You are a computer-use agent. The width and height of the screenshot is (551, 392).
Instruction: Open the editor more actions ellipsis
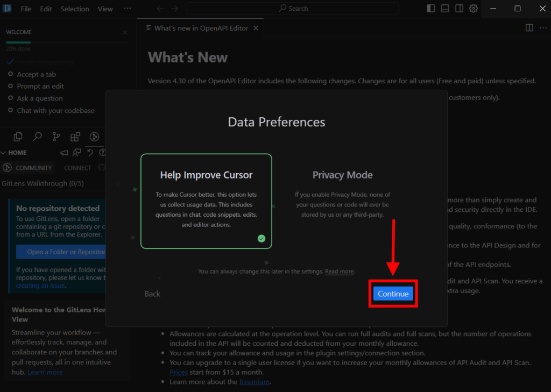(543, 28)
